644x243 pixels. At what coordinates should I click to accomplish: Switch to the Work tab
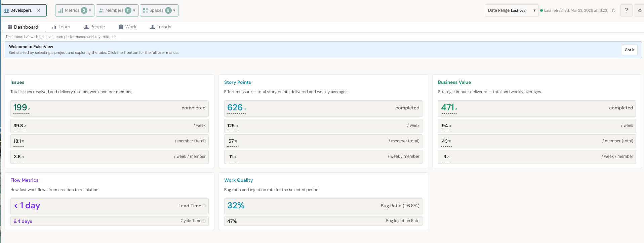[x=127, y=27]
